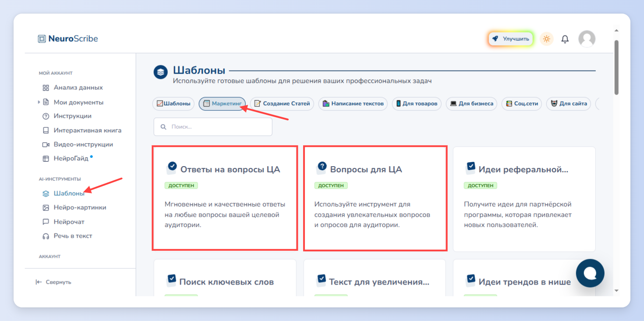Select the Маркетинг category tab
The height and width of the screenshot is (321, 644).
(222, 104)
